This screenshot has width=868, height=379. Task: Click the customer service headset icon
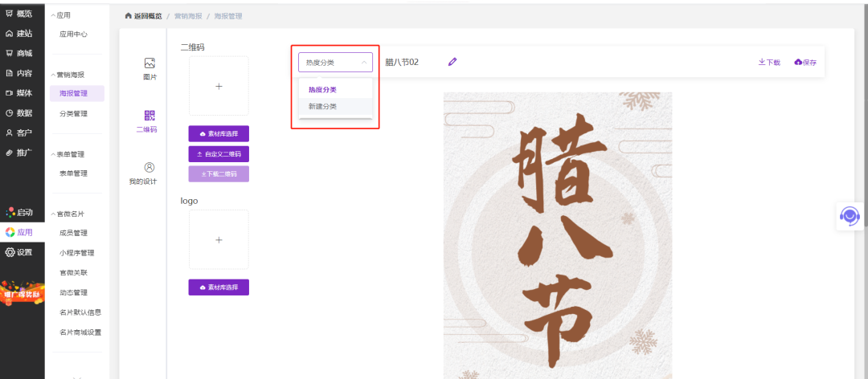pyautogui.click(x=849, y=215)
